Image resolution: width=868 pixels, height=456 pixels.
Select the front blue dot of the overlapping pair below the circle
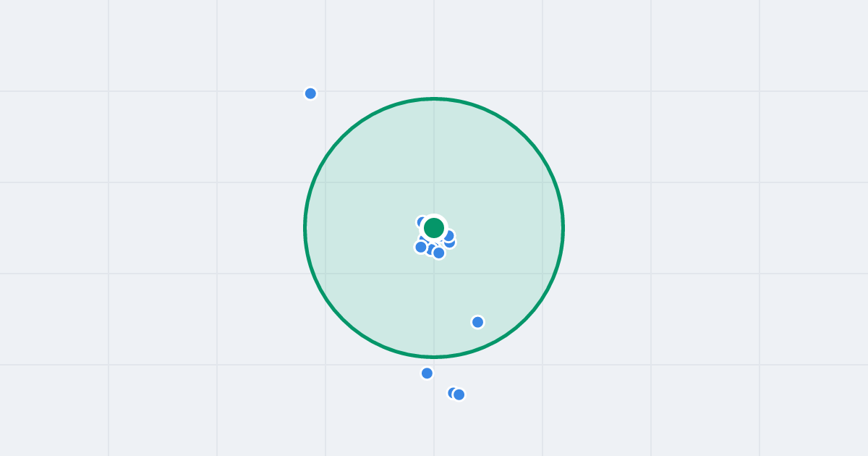(x=459, y=394)
